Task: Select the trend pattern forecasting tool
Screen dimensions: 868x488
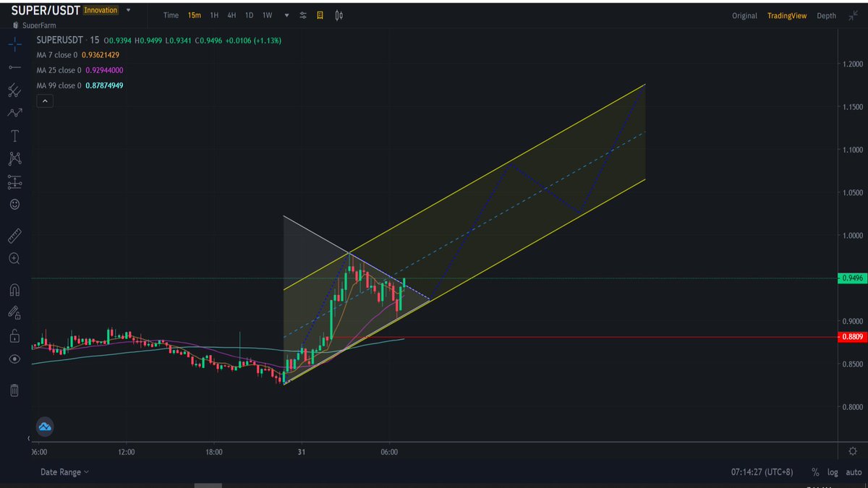Action: 14,113
